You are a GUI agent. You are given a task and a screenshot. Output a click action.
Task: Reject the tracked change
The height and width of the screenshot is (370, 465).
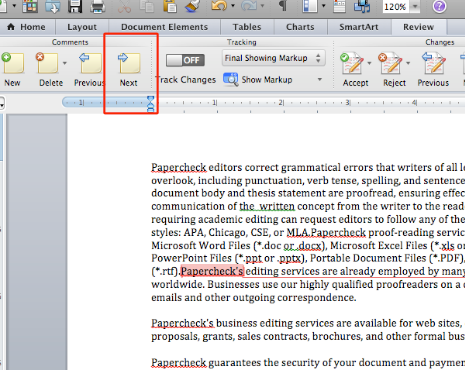pyautogui.click(x=390, y=63)
